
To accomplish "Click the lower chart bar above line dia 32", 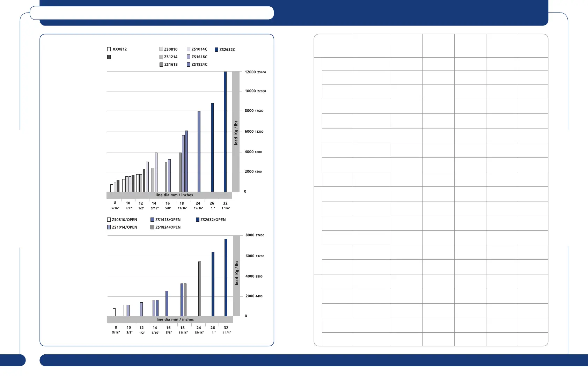I will point(226,278).
